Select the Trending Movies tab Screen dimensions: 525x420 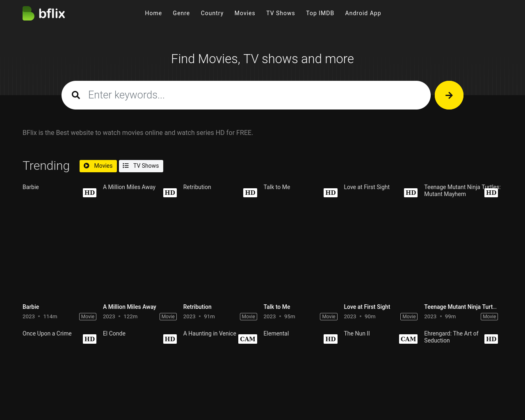[98, 166]
